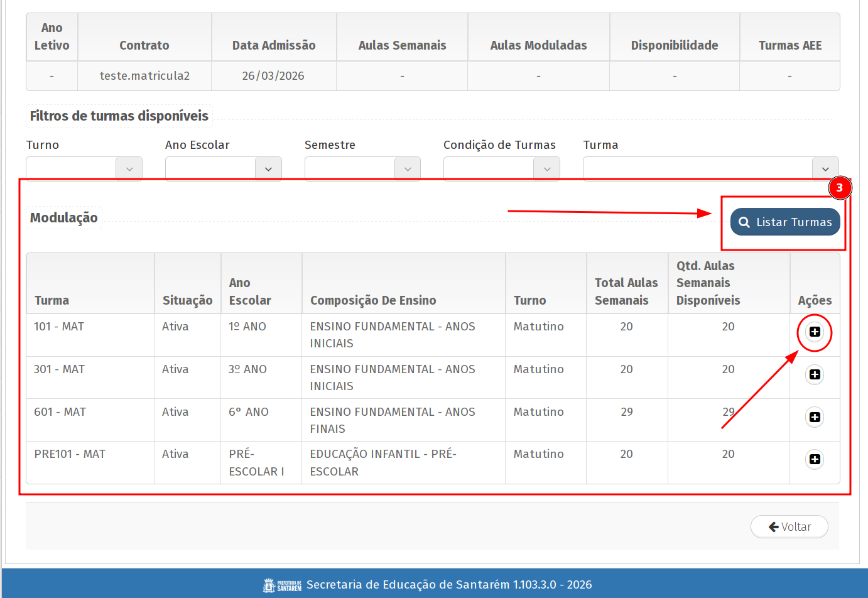Image resolution: width=868 pixels, height=598 pixels.
Task: Click the Listar Turmas button
Action: click(785, 222)
